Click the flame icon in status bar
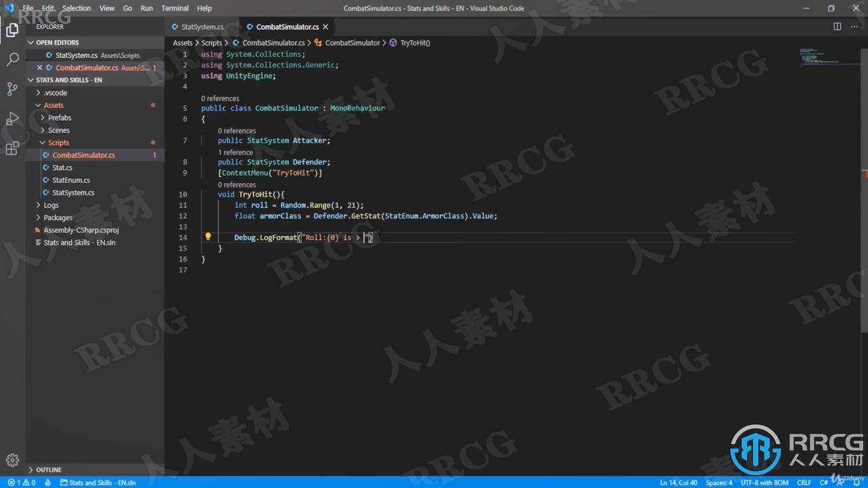868x488 pixels. point(47,483)
